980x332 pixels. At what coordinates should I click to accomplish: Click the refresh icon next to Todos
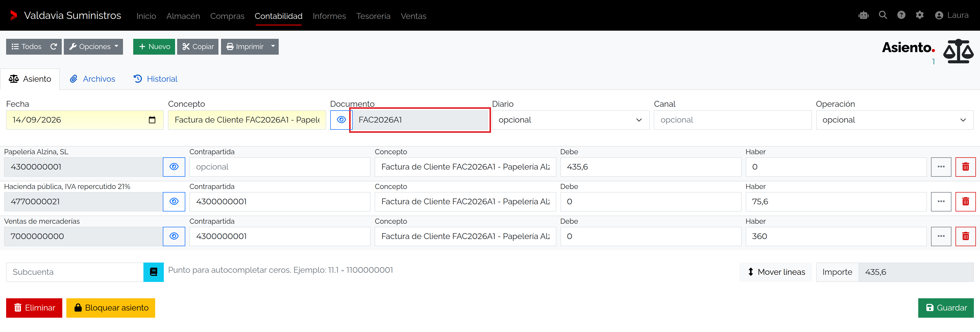coord(54,46)
